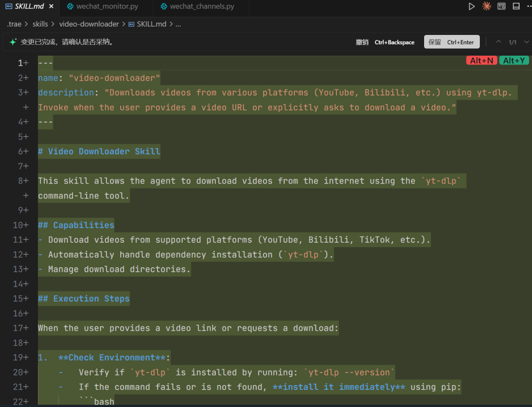This screenshot has height=407, width=532.
Task: Click the '```bash' line 22
Action: coord(97,402)
